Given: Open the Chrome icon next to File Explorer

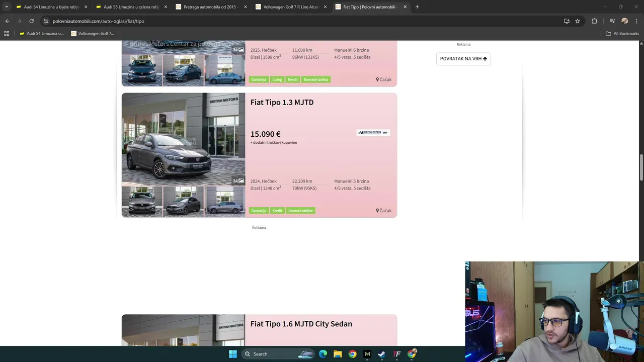Looking at the screenshot, I should coord(352,354).
